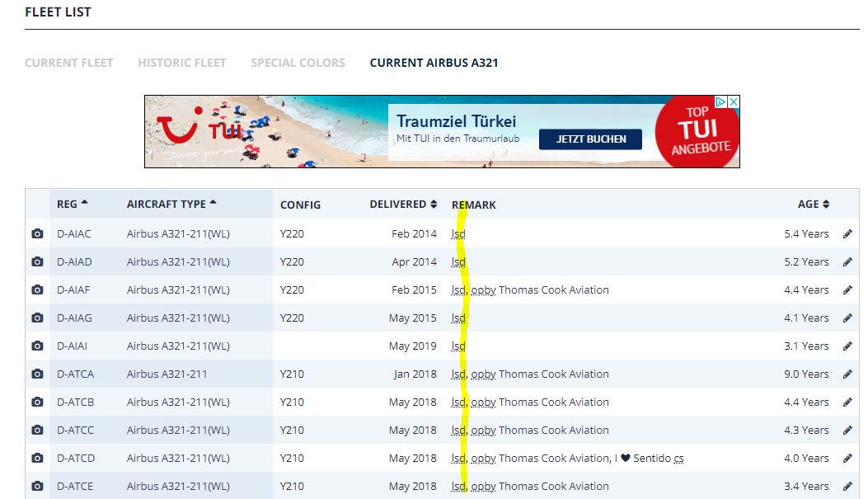Click the camera icon next to D-AIAG
868x499 pixels.
coord(37,318)
